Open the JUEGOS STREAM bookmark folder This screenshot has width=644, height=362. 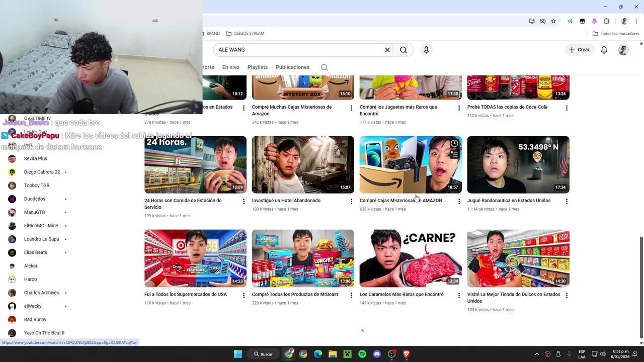[x=245, y=34]
